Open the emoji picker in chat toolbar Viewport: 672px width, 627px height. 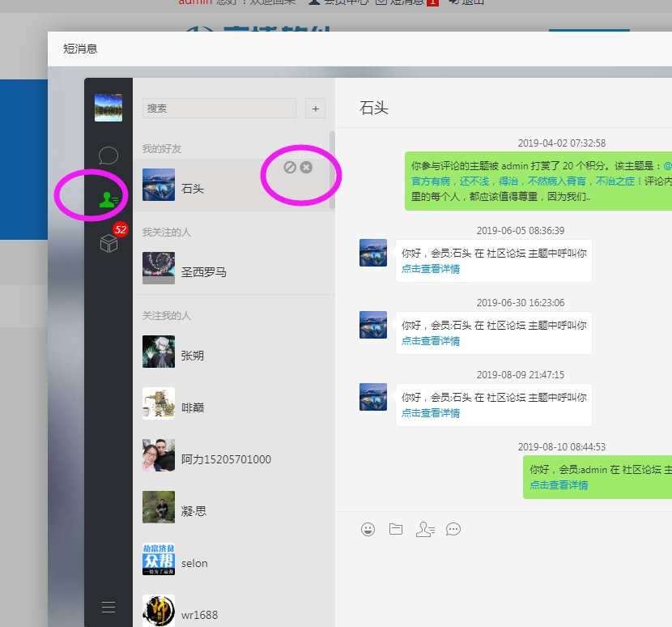click(x=368, y=529)
